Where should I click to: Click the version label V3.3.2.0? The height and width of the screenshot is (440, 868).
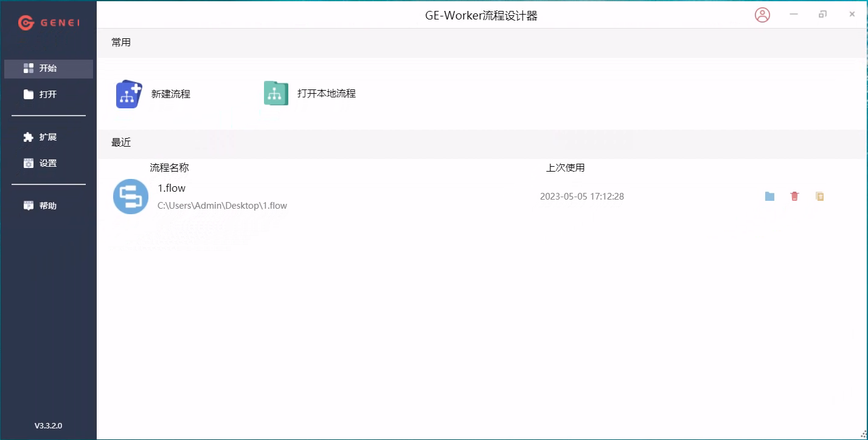coord(48,425)
